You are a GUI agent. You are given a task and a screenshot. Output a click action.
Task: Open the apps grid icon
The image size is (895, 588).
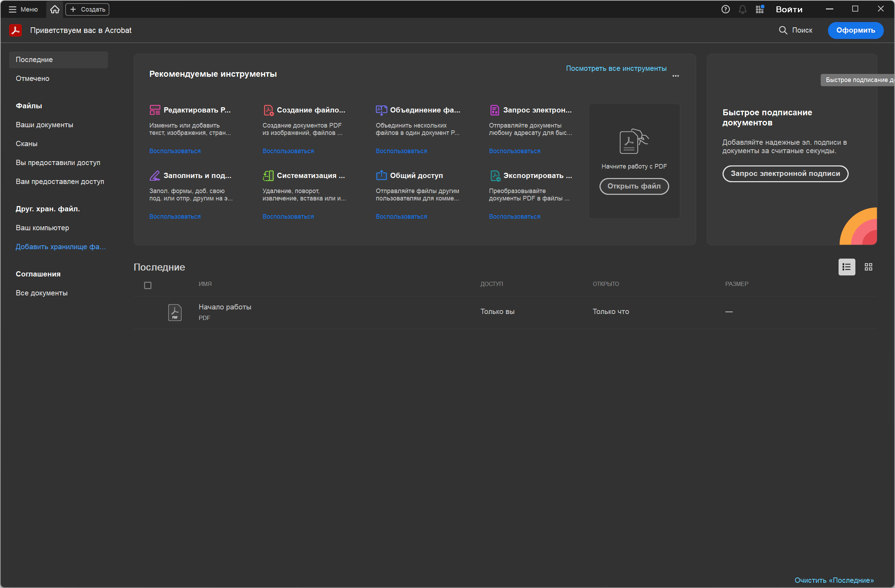760,9
